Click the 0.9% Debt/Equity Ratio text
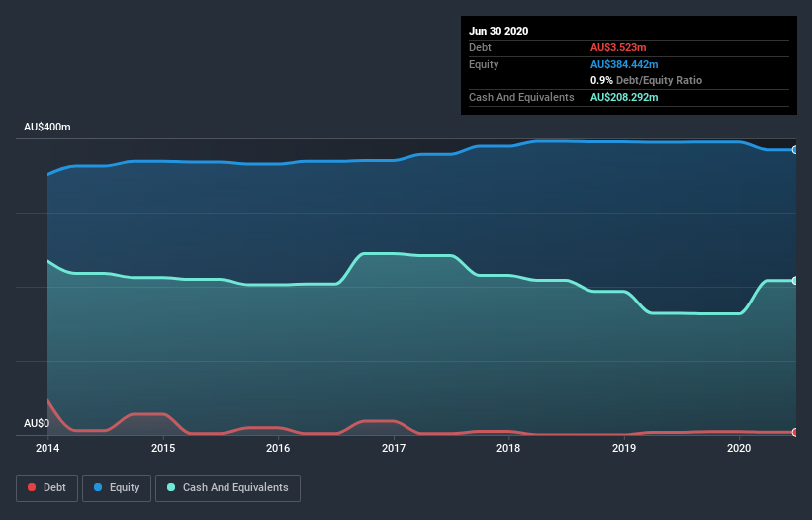This screenshot has width=812, height=520. pyautogui.click(x=646, y=80)
